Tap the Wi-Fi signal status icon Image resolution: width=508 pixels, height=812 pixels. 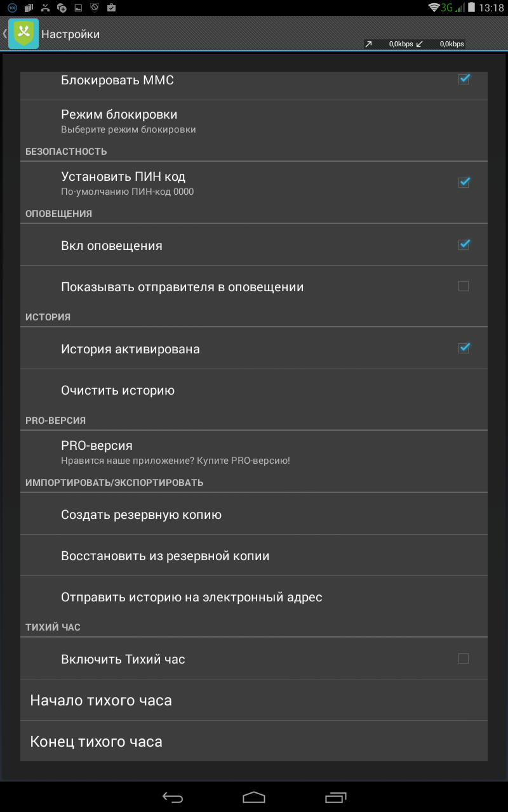(434, 8)
